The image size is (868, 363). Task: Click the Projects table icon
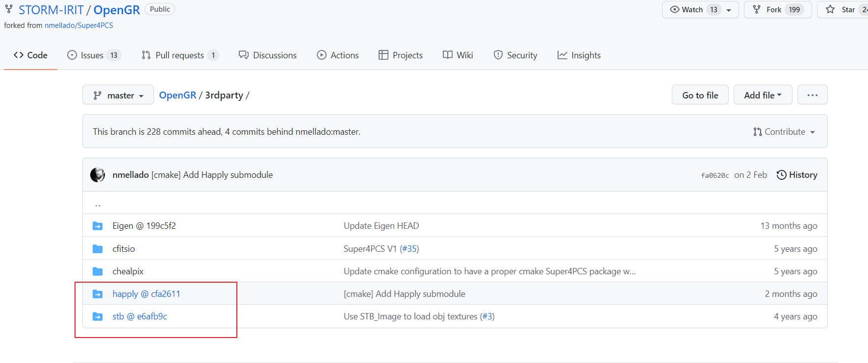pyautogui.click(x=383, y=55)
